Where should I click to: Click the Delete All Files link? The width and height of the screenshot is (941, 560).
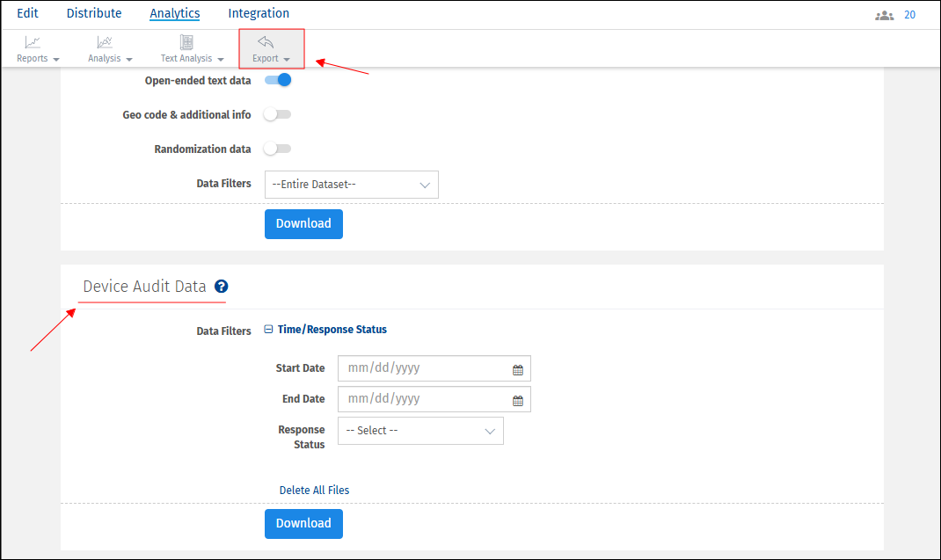(314, 490)
